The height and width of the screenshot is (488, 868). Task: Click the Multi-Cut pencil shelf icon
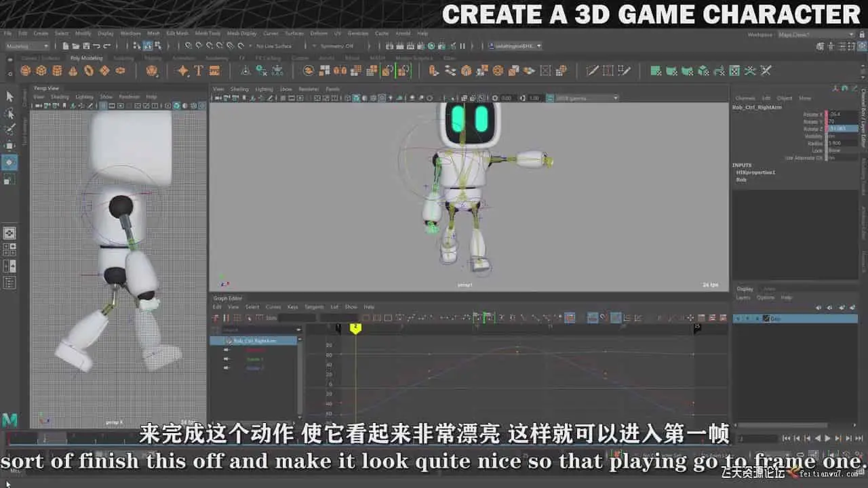592,70
